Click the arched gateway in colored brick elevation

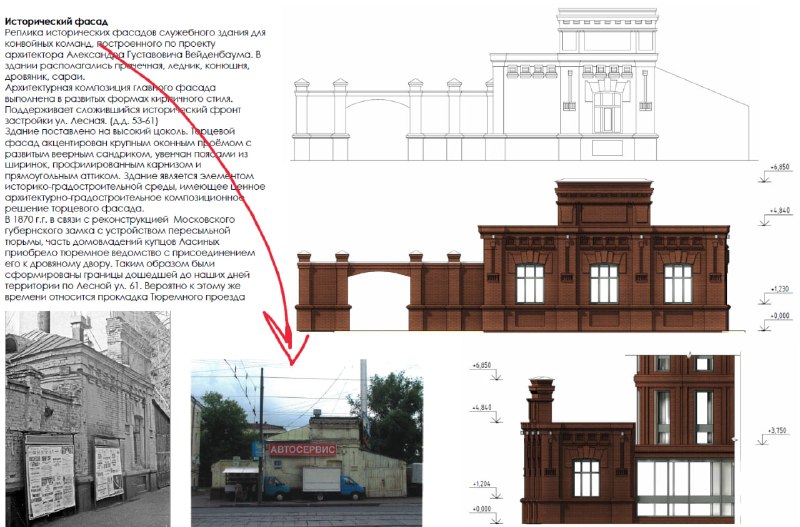click(379, 301)
